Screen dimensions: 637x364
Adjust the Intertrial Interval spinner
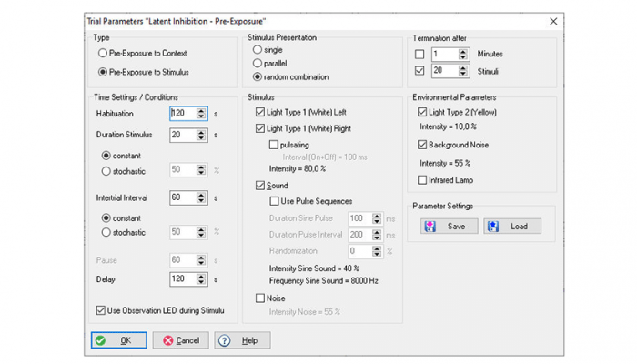click(201, 197)
